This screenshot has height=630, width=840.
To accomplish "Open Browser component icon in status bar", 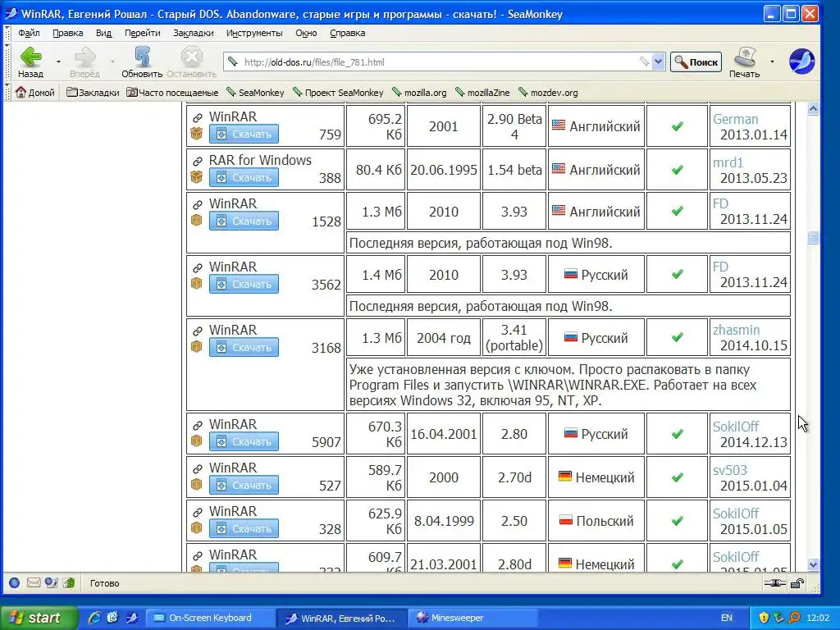I will 15,583.
